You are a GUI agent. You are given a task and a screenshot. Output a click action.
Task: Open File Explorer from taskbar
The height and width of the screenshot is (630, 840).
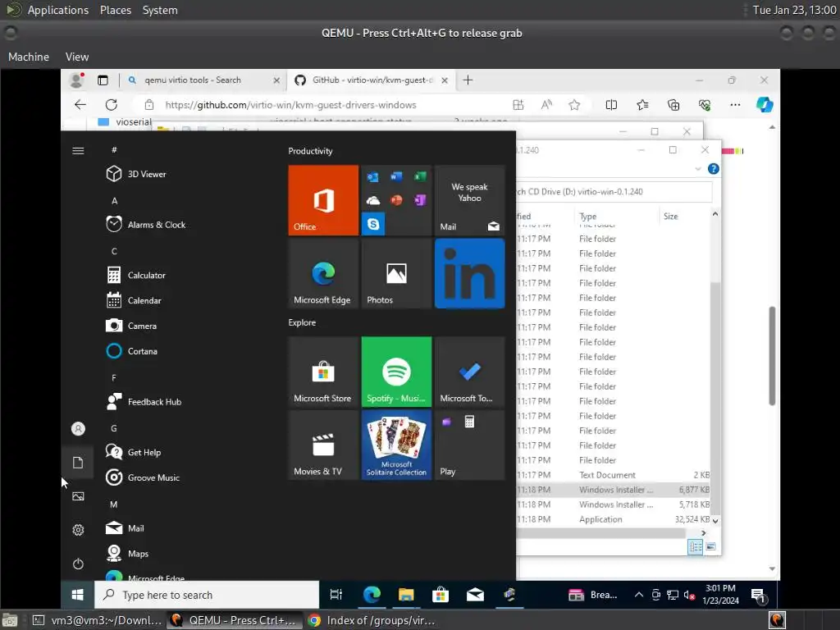(x=406, y=595)
